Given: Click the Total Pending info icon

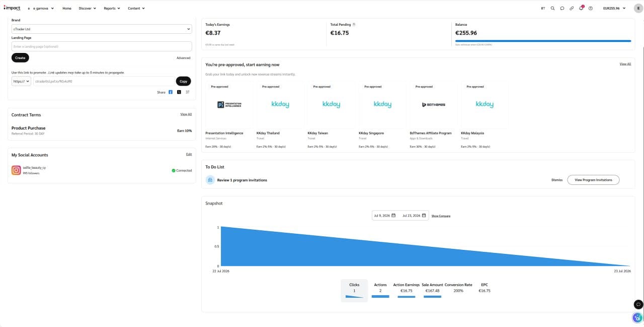Looking at the screenshot, I should click(354, 24).
